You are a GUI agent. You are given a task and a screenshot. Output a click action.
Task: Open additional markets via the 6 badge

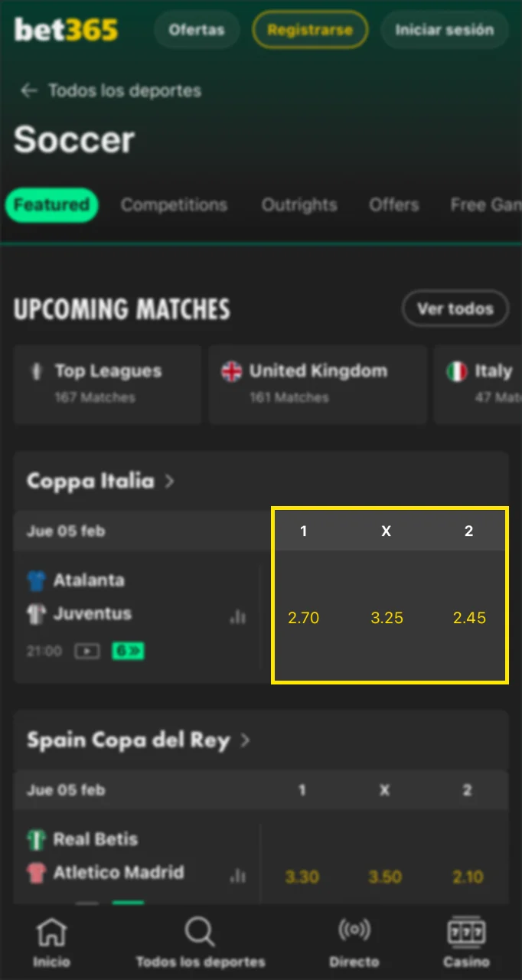click(x=127, y=651)
